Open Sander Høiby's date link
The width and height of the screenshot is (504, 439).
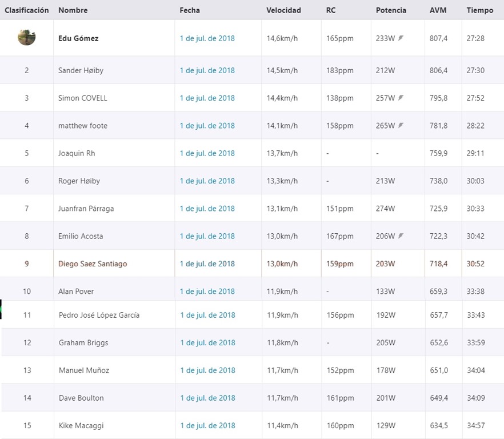[207, 70]
